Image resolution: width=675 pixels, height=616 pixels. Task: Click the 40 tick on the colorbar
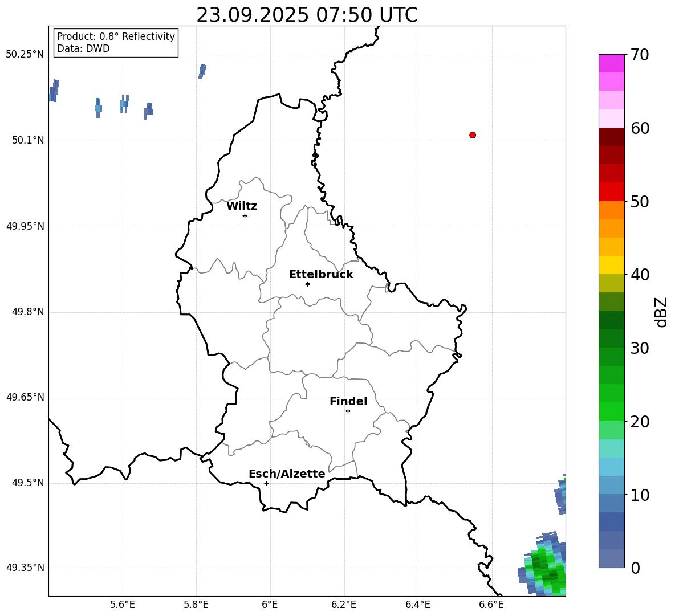pos(640,275)
